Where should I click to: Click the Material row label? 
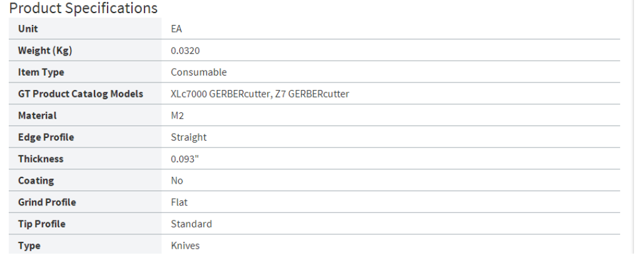tap(38, 116)
